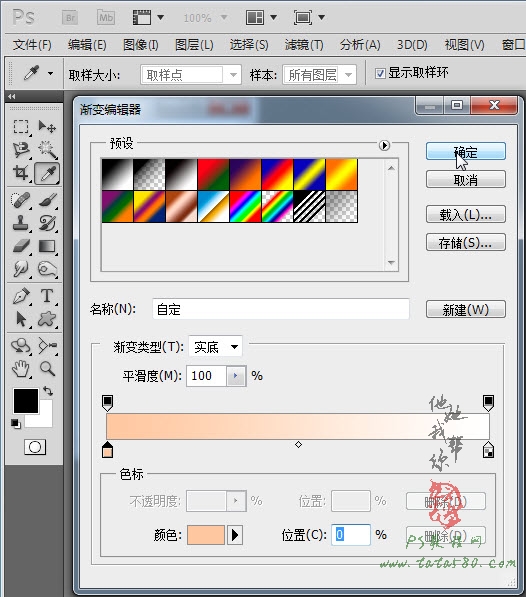Swap foreground and background colors
526x597 pixels.
click(48, 391)
